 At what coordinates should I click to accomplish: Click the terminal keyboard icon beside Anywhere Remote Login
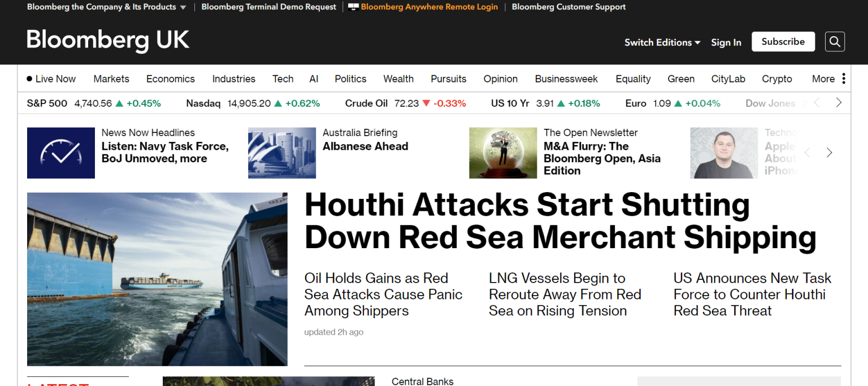click(355, 7)
